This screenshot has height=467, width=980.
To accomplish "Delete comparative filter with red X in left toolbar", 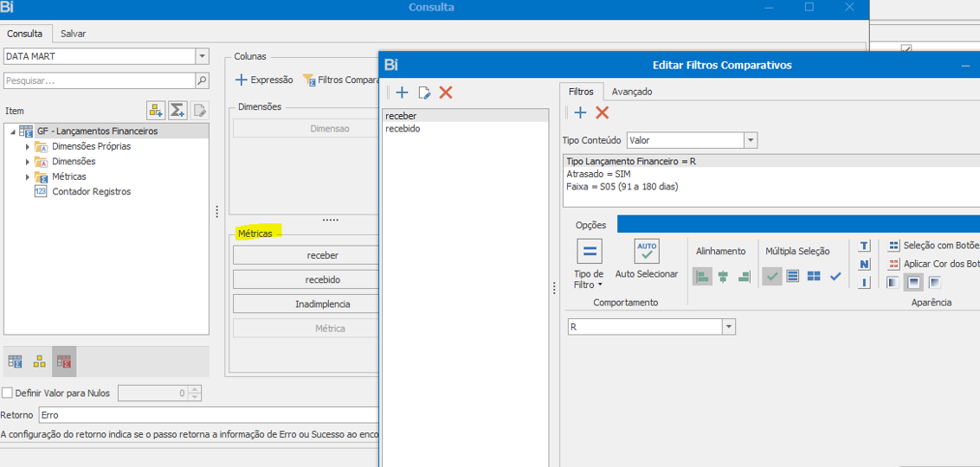I will tap(446, 93).
